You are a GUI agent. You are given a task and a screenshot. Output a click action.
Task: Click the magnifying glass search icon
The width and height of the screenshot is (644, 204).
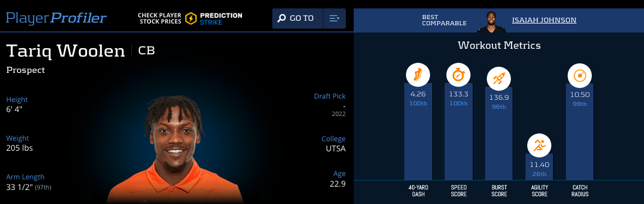tap(281, 18)
